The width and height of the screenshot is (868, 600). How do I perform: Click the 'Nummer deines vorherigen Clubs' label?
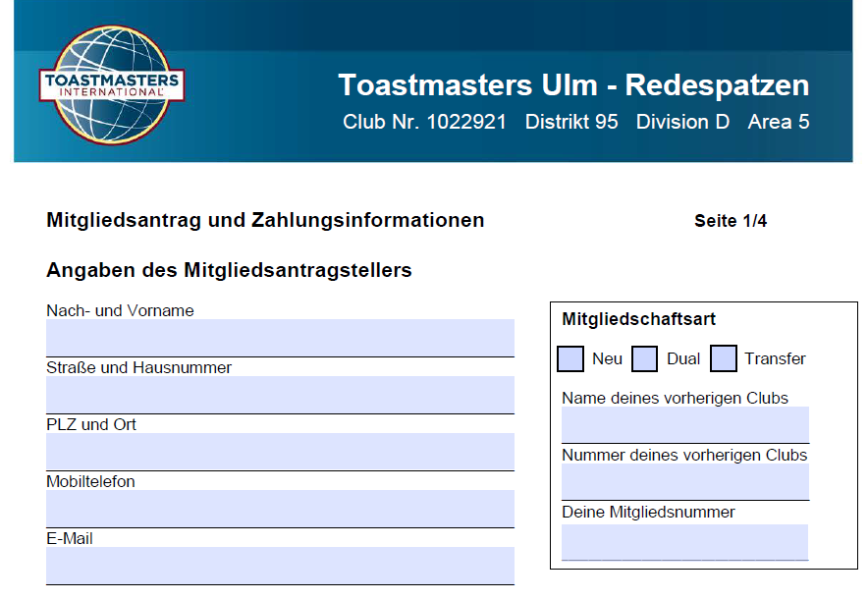pos(684,455)
